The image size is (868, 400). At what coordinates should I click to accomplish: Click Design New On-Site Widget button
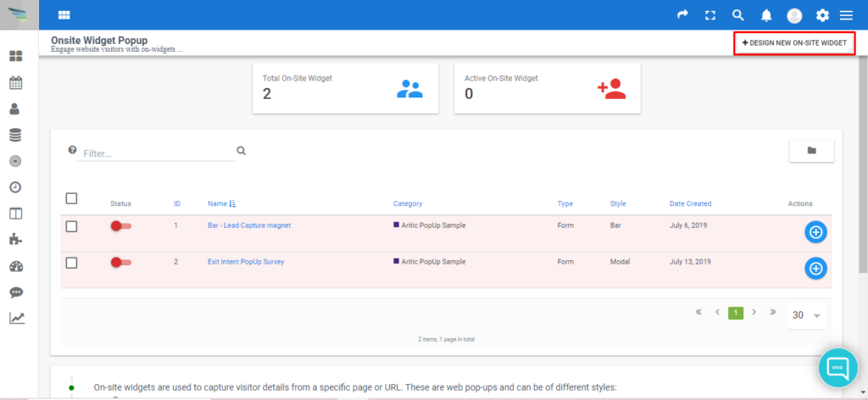click(794, 43)
